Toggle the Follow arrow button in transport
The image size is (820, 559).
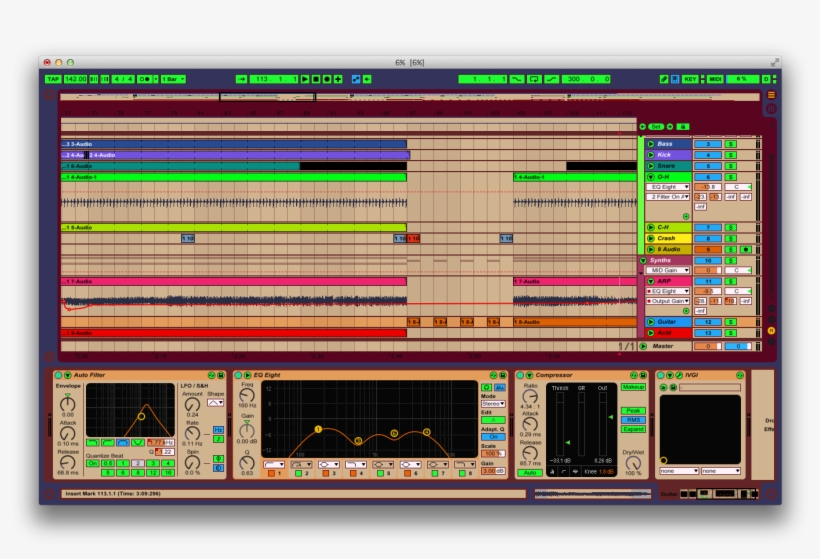click(x=241, y=79)
